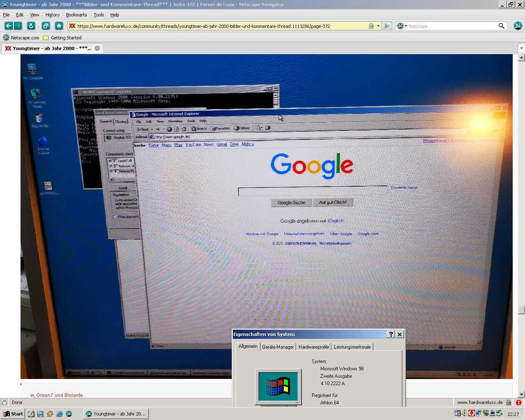Click the www.hardwareluxx.de status bar text
The image size is (525, 420).
(x=480, y=402)
